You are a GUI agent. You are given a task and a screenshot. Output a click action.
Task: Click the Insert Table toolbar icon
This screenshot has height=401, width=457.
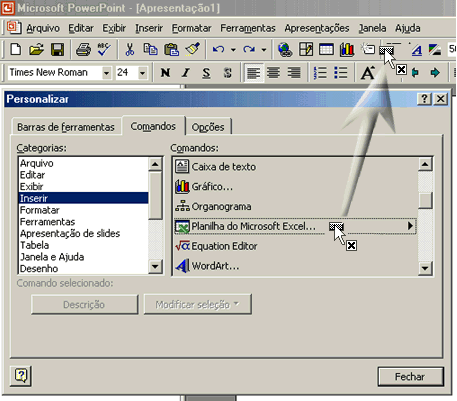click(326, 50)
